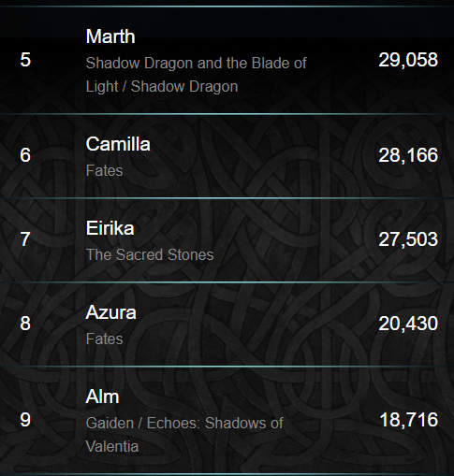Click The Sacred Stones game title
The width and height of the screenshot is (454, 476).
150,254
